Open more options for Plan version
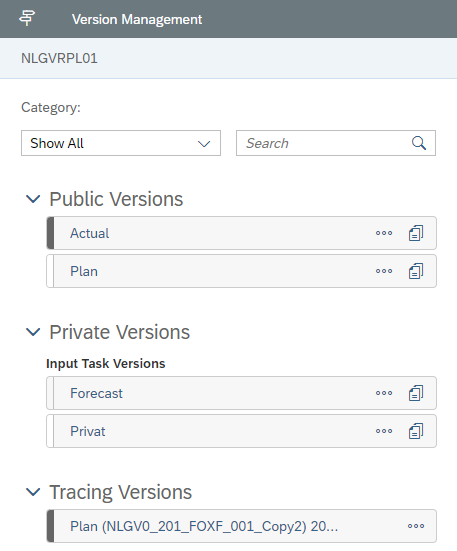The width and height of the screenshot is (457, 551). (x=384, y=271)
